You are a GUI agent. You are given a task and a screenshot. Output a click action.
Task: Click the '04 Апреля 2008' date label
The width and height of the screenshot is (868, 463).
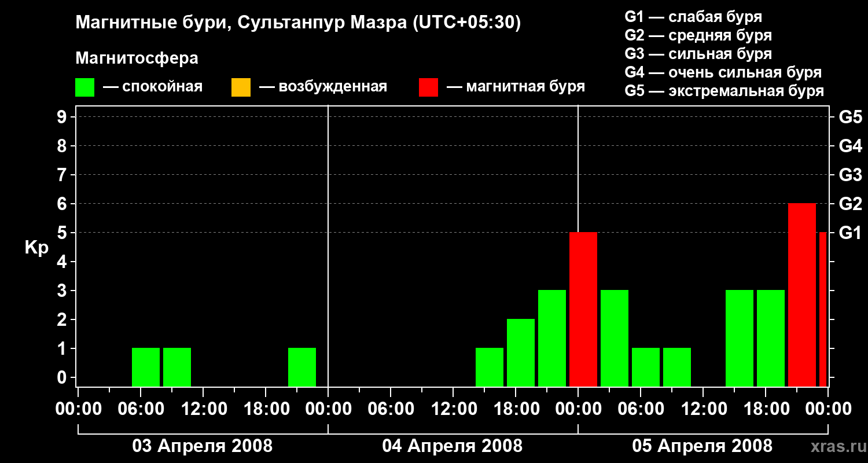click(x=453, y=446)
